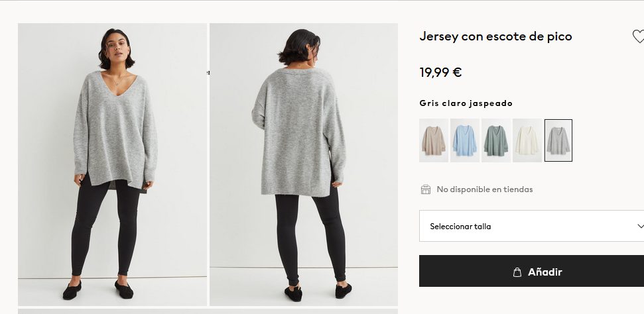Screen dimensions: 644x314
Task: Click the model's black shoes in front photo
Action: click(72, 289)
